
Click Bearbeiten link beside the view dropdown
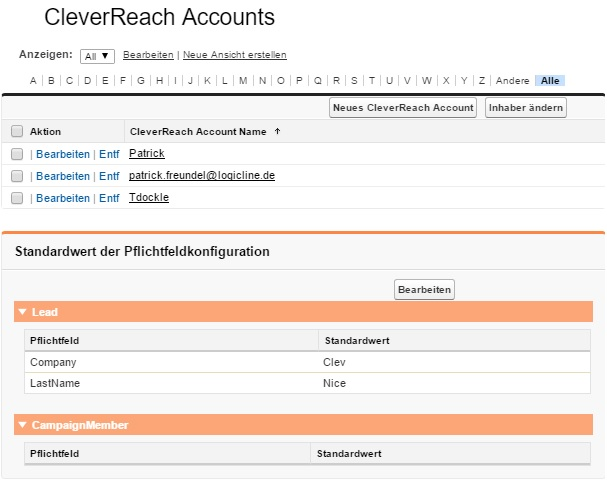(148, 55)
